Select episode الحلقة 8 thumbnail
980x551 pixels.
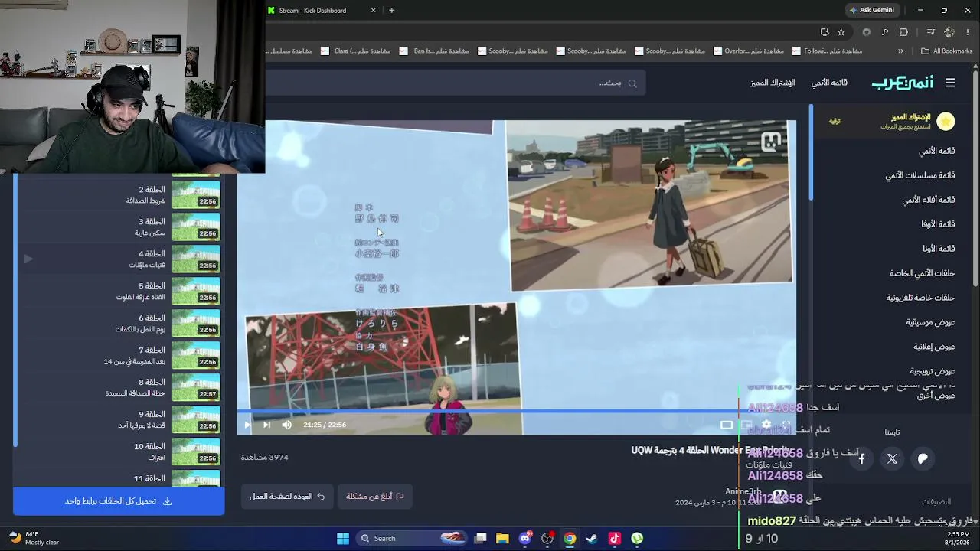(x=195, y=387)
